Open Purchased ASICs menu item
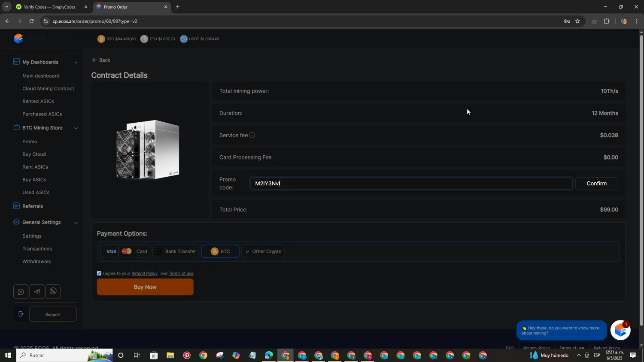The height and width of the screenshot is (362, 644). coord(42,114)
